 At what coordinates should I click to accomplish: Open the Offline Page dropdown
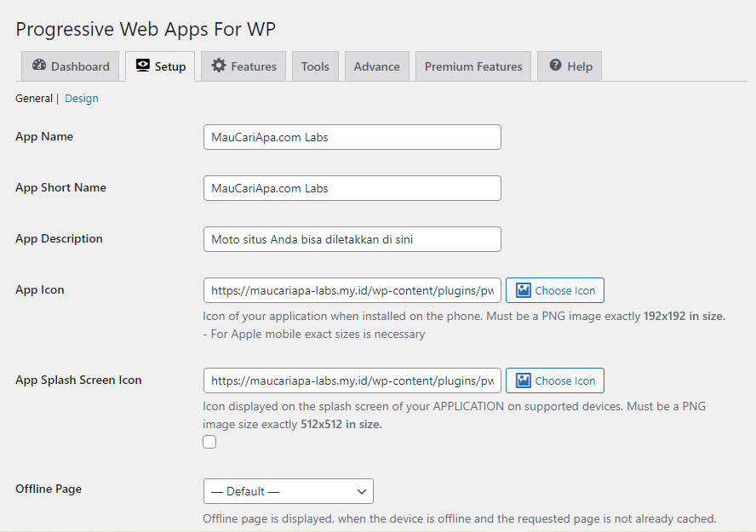288,491
